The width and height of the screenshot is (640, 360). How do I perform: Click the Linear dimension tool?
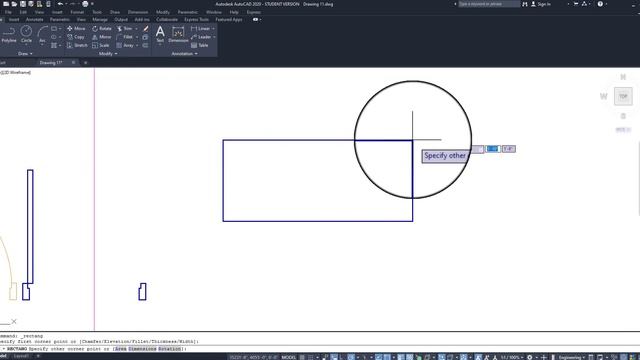(200, 29)
